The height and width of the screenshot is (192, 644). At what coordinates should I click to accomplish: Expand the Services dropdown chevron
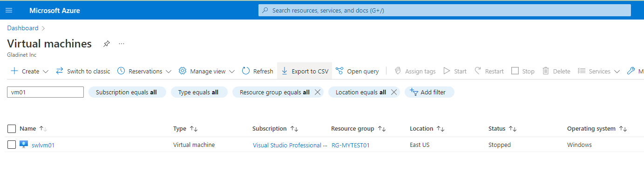click(617, 72)
